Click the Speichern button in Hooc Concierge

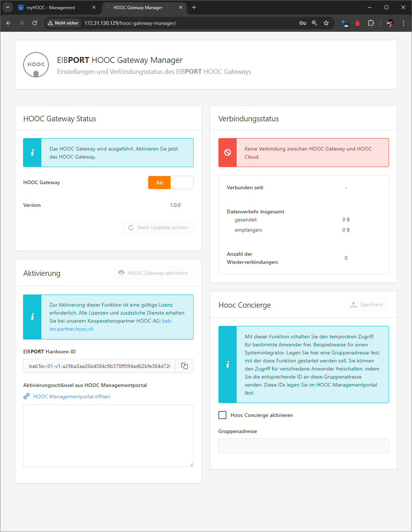(x=366, y=304)
